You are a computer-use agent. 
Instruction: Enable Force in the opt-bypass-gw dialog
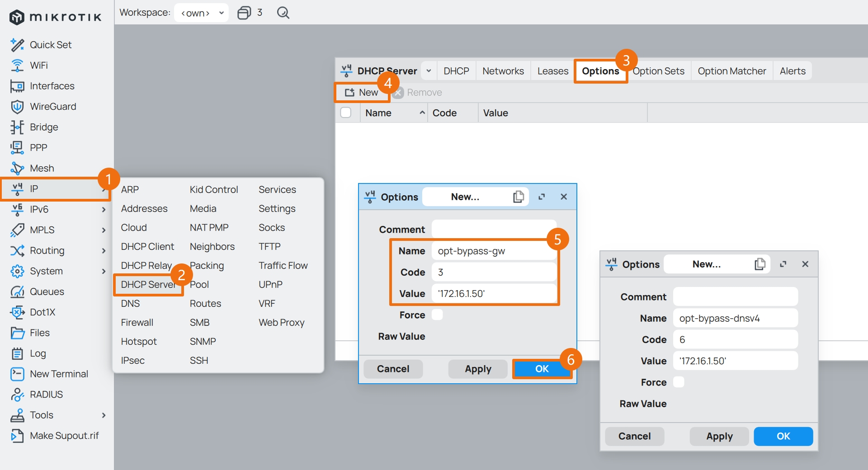[x=437, y=315]
